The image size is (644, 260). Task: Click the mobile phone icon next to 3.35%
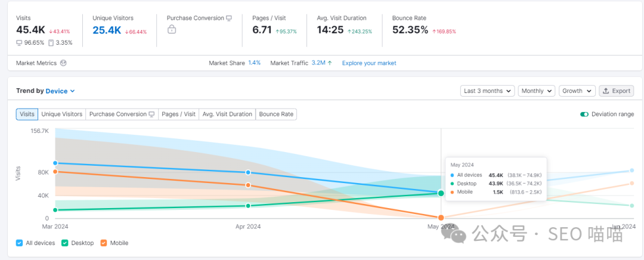[x=51, y=42]
